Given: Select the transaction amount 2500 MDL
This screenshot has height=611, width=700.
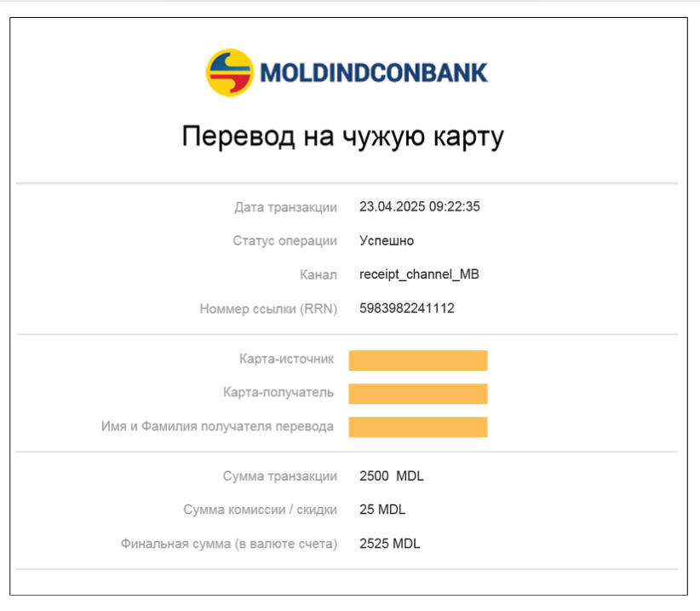Looking at the screenshot, I should pos(392,476).
